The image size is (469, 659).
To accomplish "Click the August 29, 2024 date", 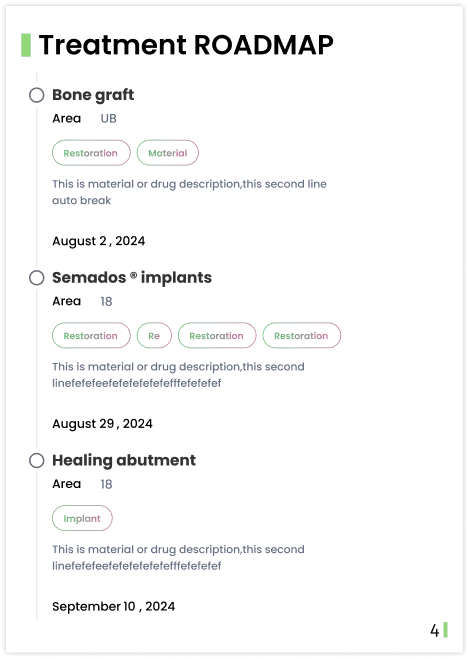I will tap(102, 424).
